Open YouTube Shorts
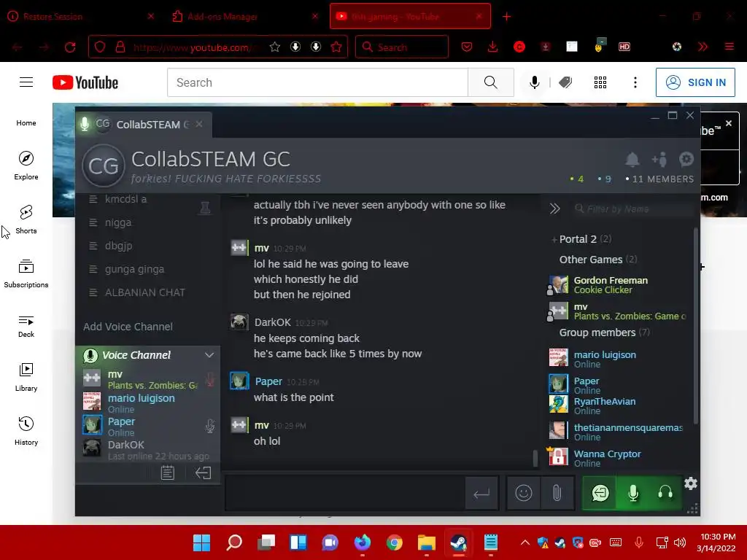747x560 pixels. (26, 219)
